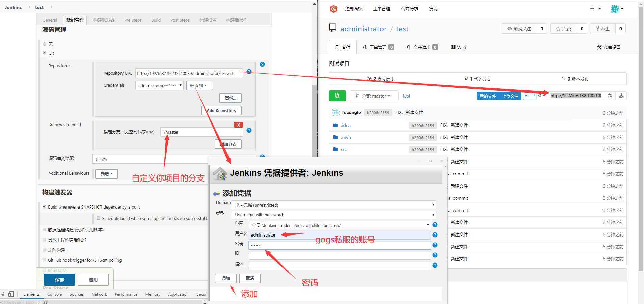Click 添加 in the credentials dialog
Screen dimensions: 644x304
[x=225, y=278]
